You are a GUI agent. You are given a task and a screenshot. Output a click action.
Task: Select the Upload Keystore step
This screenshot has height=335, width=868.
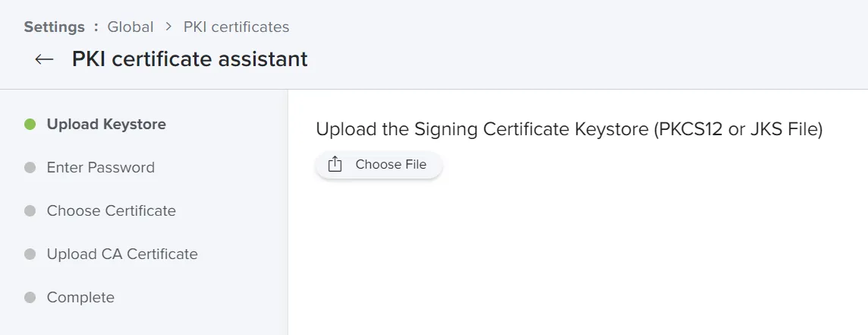(106, 125)
